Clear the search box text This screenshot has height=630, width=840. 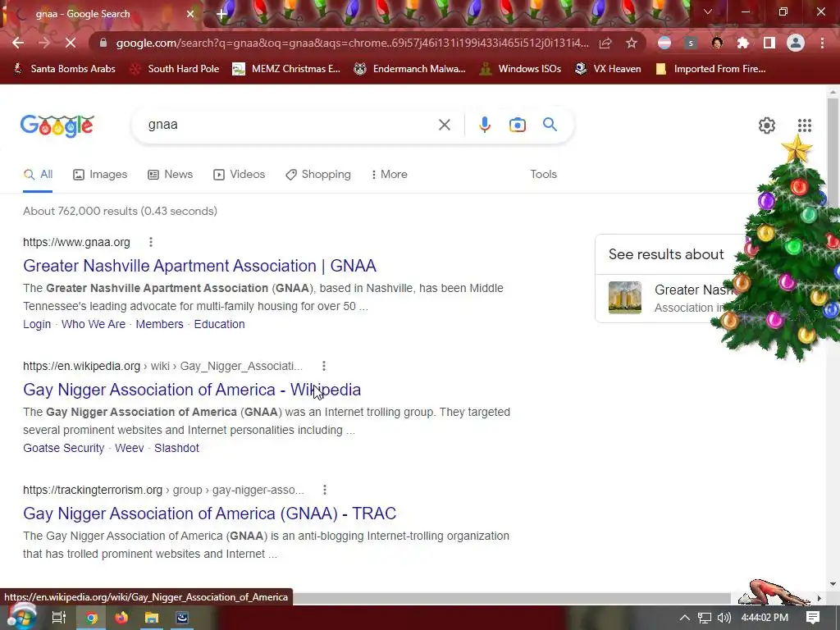click(x=444, y=125)
